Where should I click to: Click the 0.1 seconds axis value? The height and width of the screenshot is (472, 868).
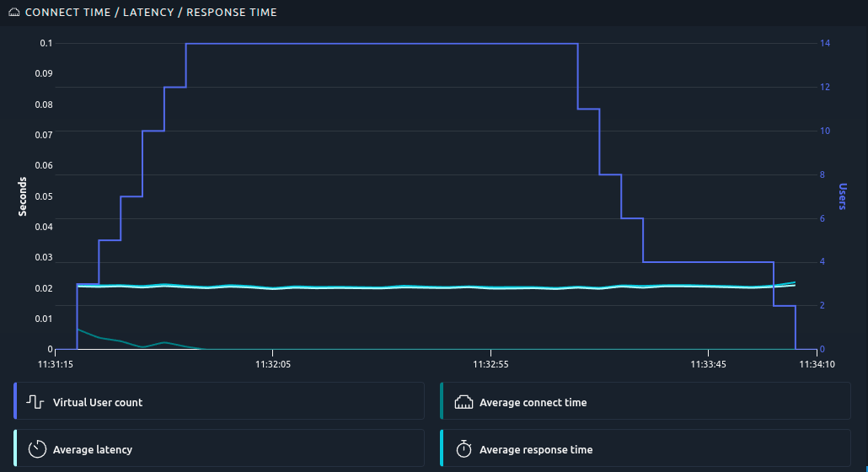[46, 43]
